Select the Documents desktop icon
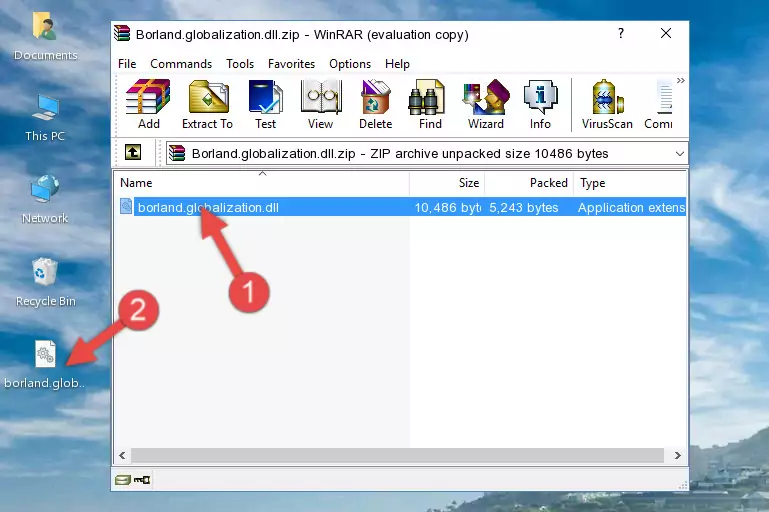This screenshot has width=769, height=512. coord(45,37)
